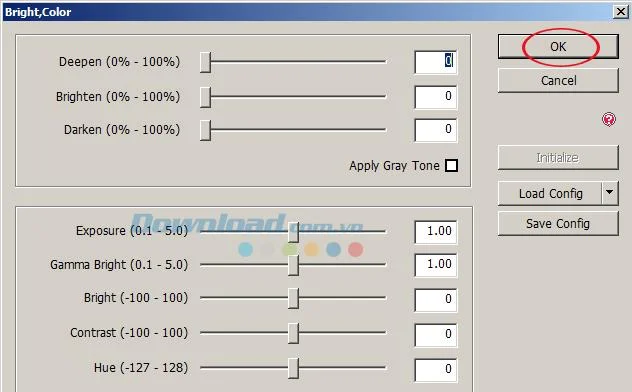Click the "Contrast (-100 - 100)" label
Screen dimensions: 632x392
click(x=129, y=333)
